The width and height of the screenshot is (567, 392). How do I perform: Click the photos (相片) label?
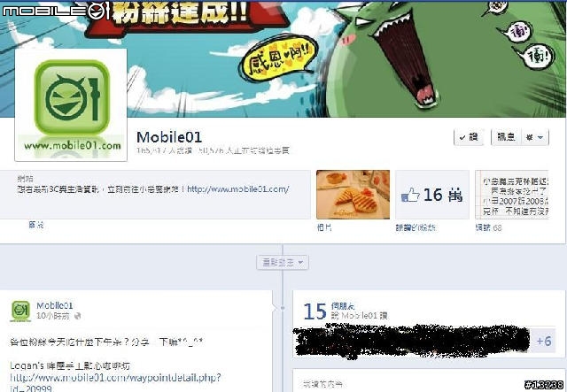point(324,227)
